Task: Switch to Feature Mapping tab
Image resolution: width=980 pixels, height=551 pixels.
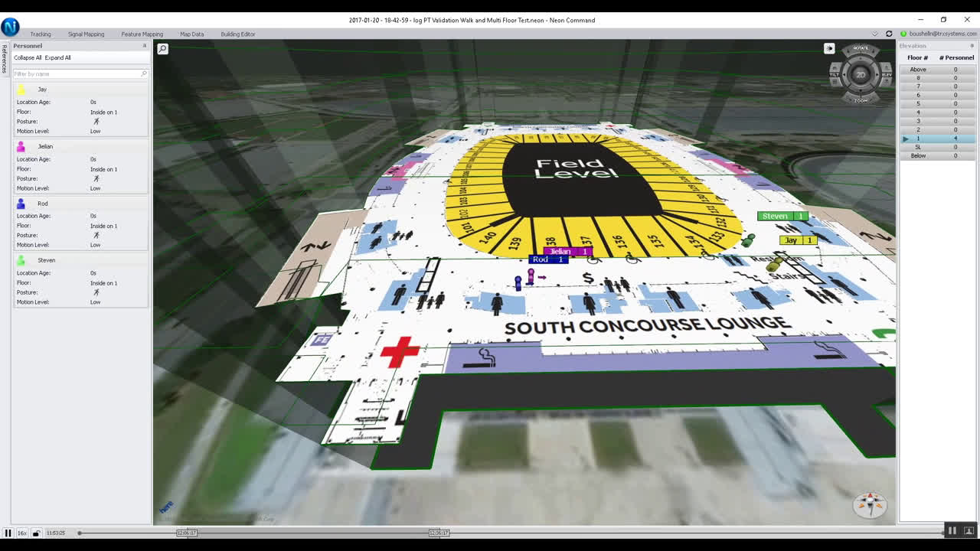Action: point(142,34)
